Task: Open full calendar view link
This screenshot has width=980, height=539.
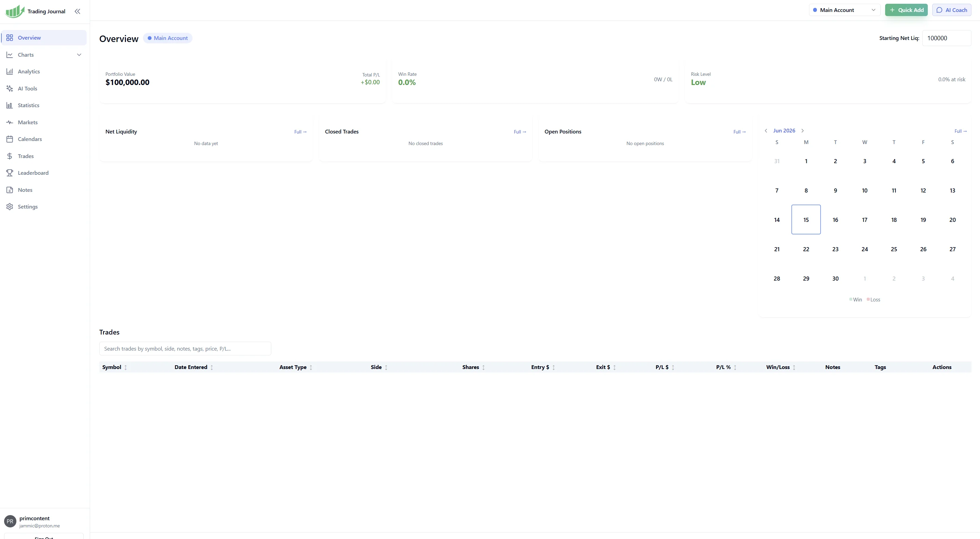Action: click(960, 131)
